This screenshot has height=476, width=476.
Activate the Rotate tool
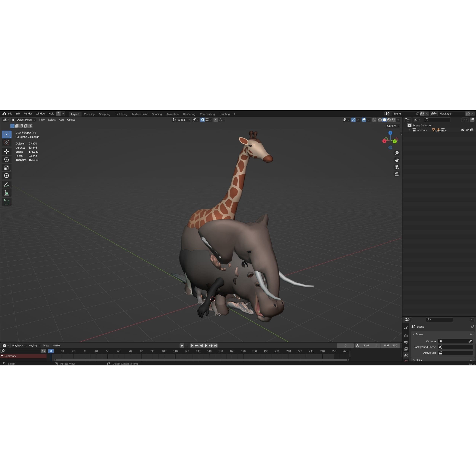[x=7, y=159]
